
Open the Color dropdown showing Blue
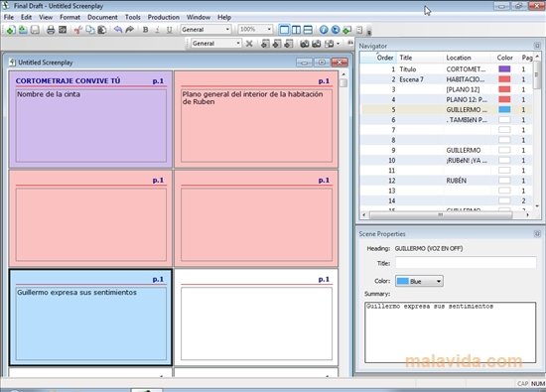pos(419,281)
